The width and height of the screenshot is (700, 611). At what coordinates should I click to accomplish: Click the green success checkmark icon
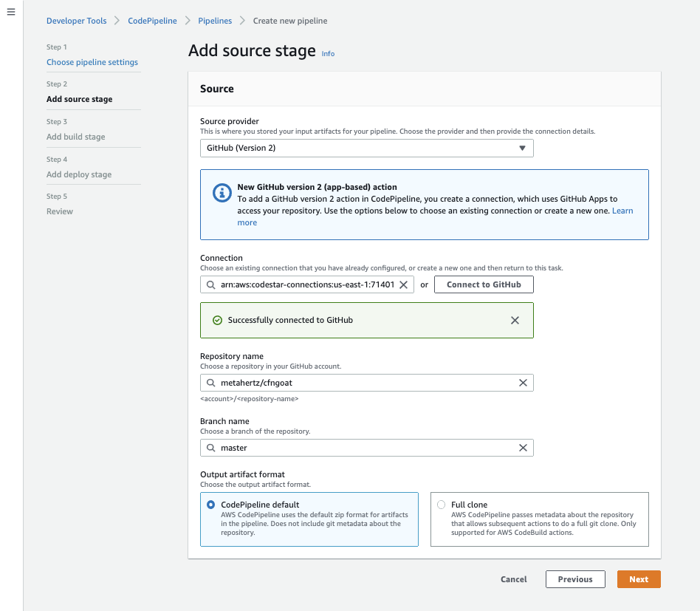(x=217, y=320)
